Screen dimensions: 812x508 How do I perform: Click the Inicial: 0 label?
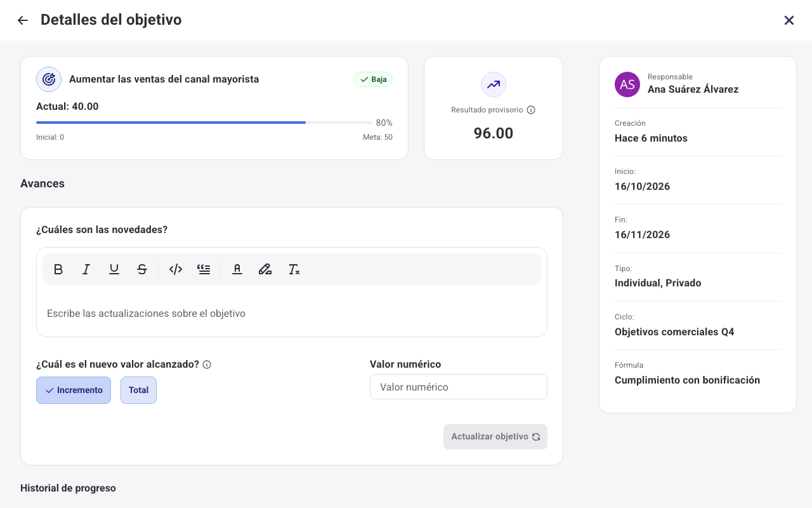pos(50,137)
